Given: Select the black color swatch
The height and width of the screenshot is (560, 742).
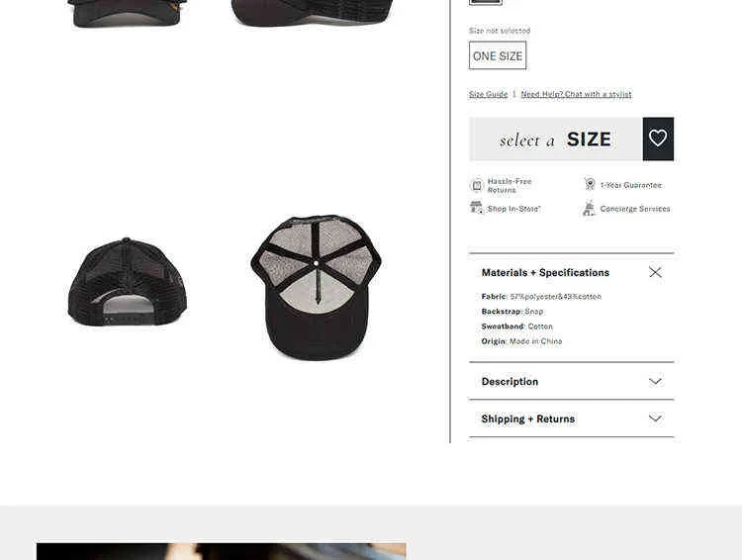Looking at the screenshot, I should point(486,2).
